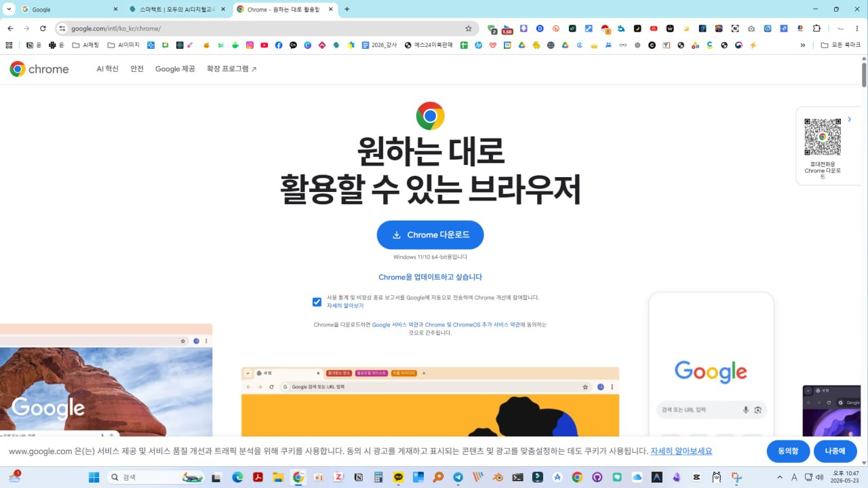This screenshot has width=868, height=488.
Task: Click the phone mockup with Google search
Action: pos(711,364)
